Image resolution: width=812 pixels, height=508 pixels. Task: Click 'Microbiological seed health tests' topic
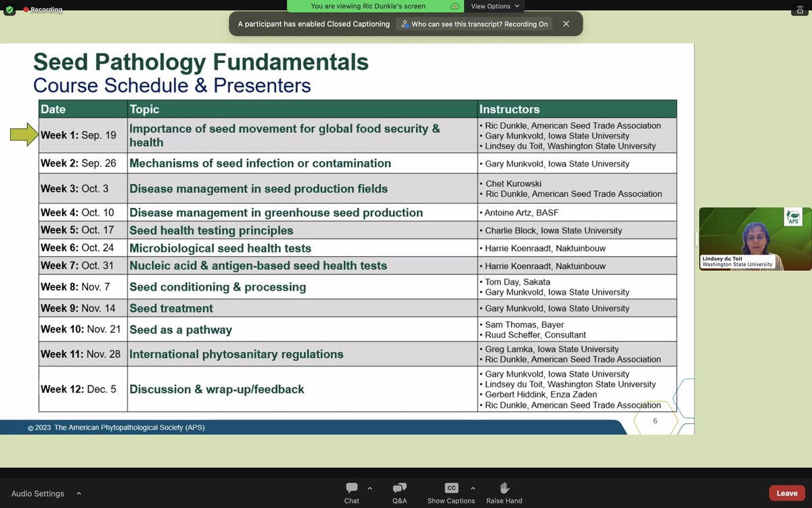pyautogui.click(x=221, y=248)
